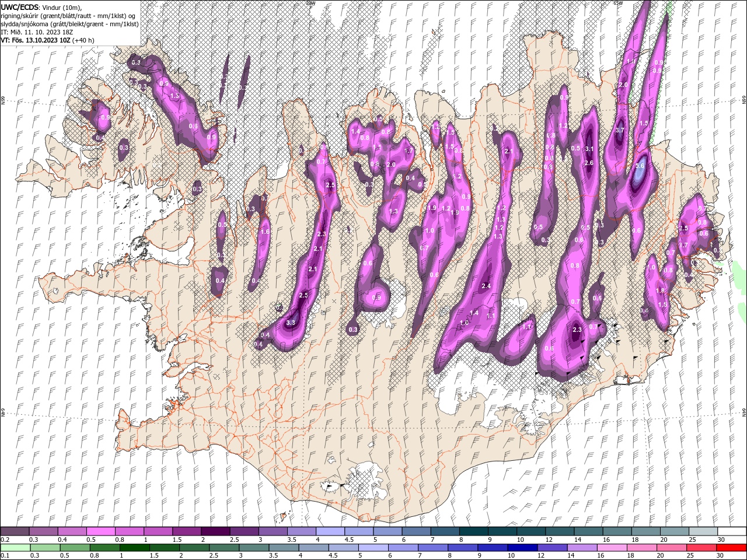Click the 'rigning/skúrir' legend description line
The height and width of the screenshot is (560, 747).
pos(68,16)
